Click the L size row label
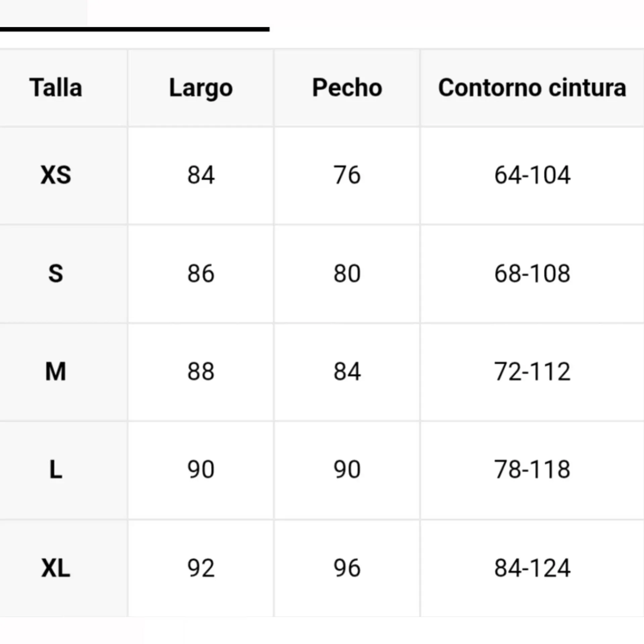The height and width of the screenshot is (644, 644). pyautogui.click(x=56, y=469)
